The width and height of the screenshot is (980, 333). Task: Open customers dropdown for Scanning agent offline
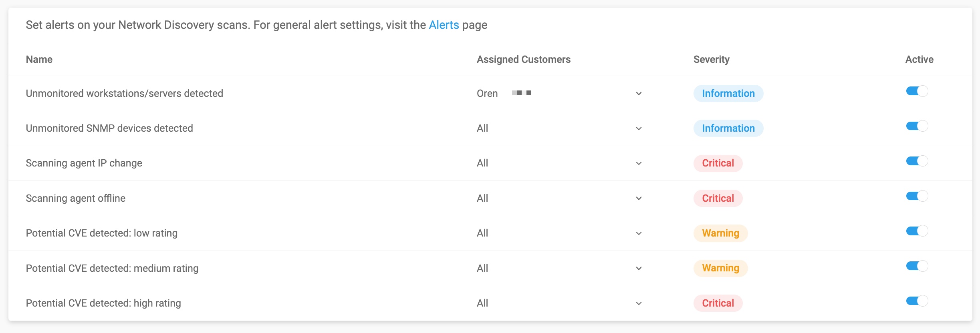tap(639, 199)
